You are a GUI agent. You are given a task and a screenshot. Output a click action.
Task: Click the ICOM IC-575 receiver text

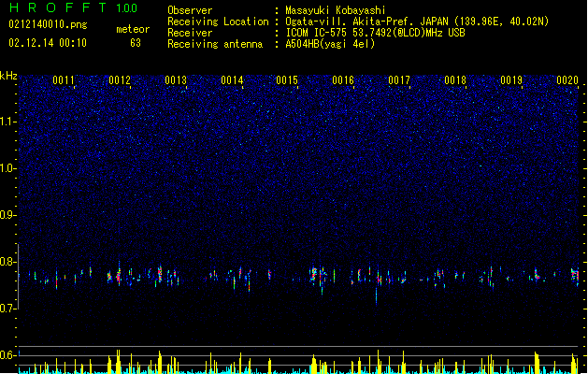coord(375,33)
